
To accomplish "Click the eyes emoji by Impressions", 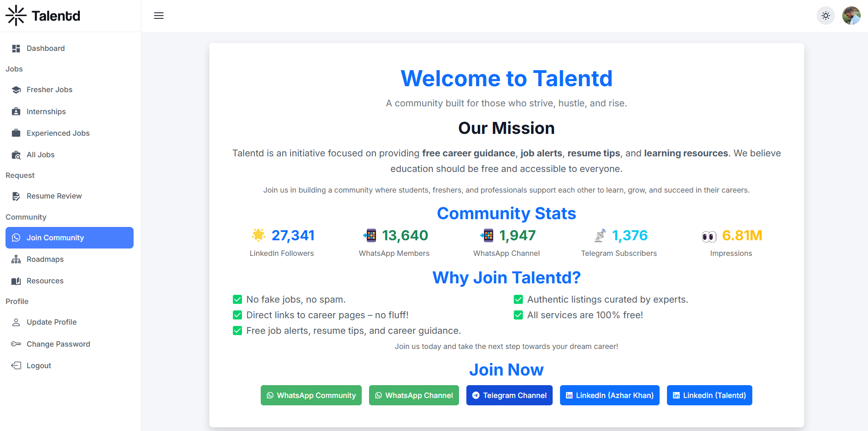I will [x=709, y=237].
